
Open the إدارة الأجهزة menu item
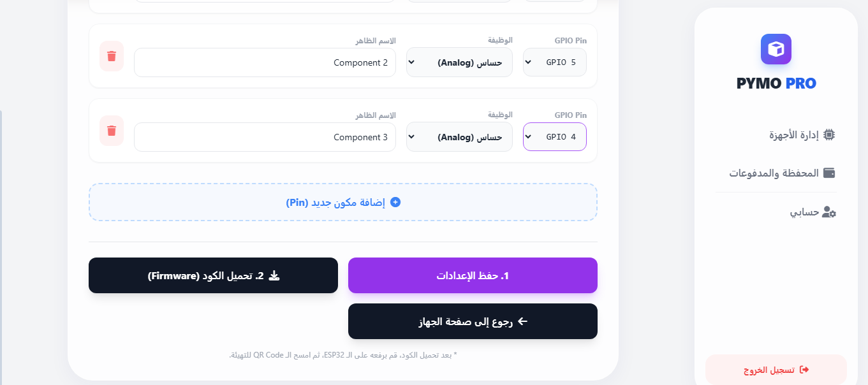tap(794, 135)
